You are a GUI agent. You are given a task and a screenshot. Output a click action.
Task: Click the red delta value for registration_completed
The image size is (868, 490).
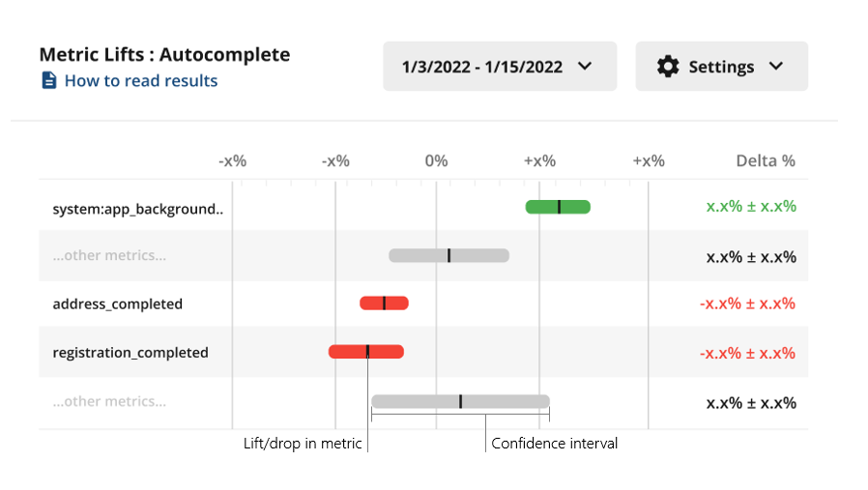click(747, 353)
